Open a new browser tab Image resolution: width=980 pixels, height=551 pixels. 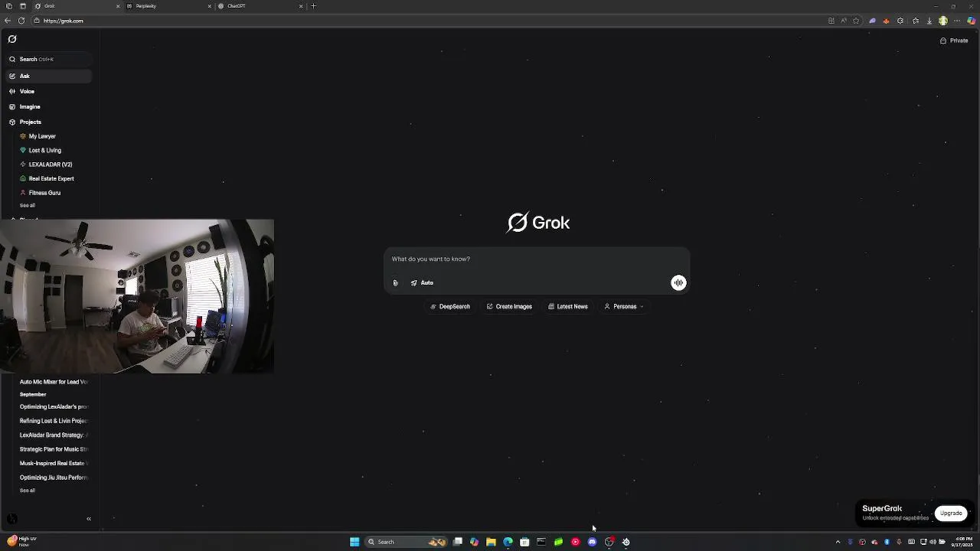pyautogui.click(x=313, y=6)
